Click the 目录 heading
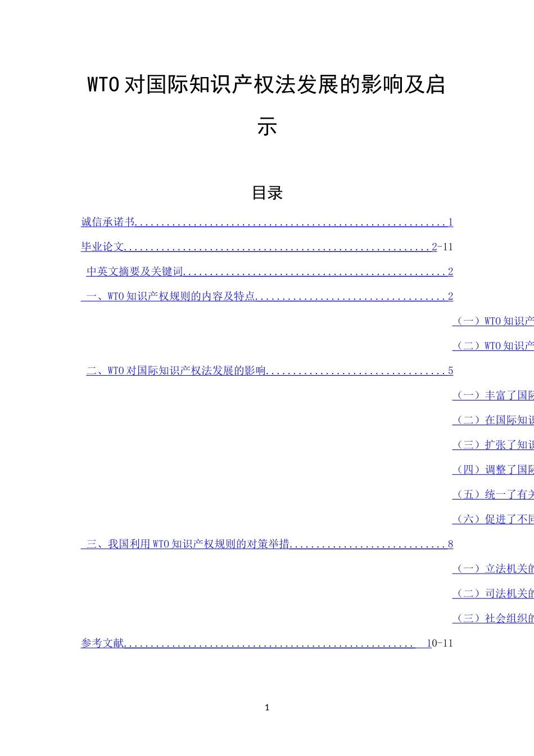 pyautogui.click(x=267, y=193)
